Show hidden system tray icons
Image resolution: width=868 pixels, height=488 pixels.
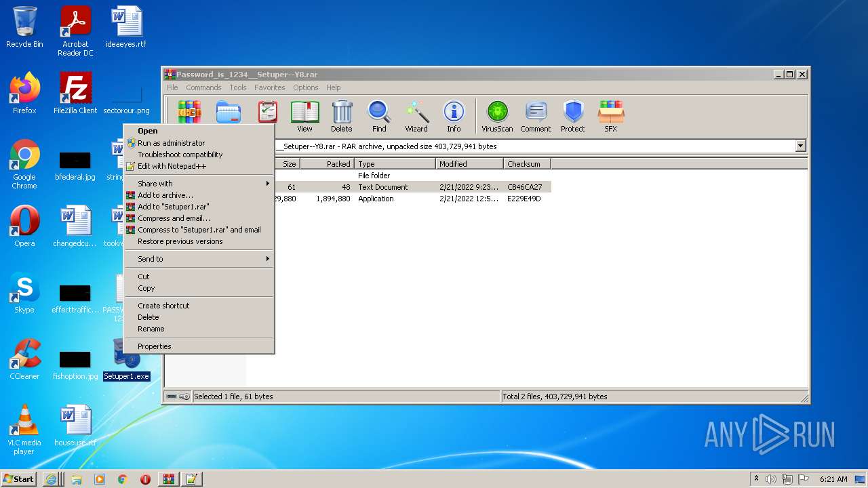[x=756, y=479]
